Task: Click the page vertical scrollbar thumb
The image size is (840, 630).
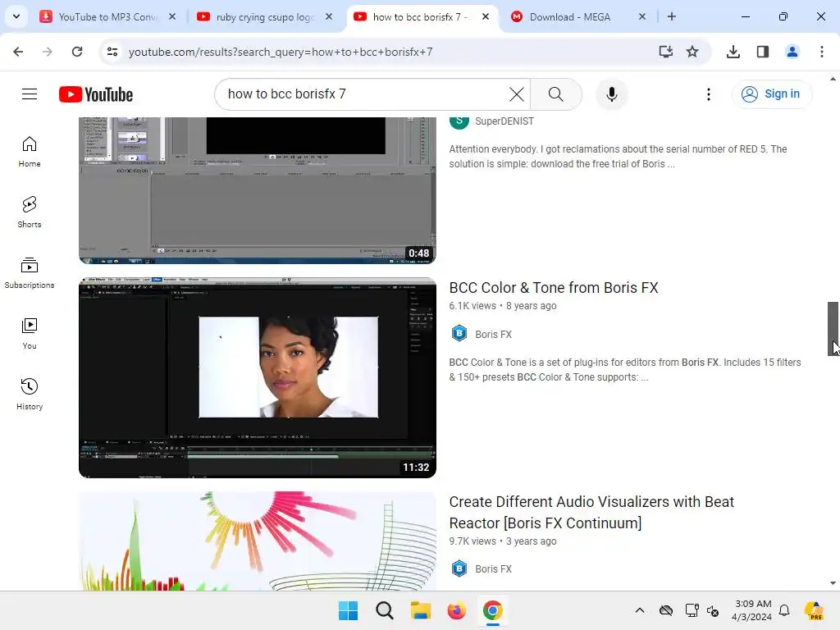Action: click(x=833, y=328)
